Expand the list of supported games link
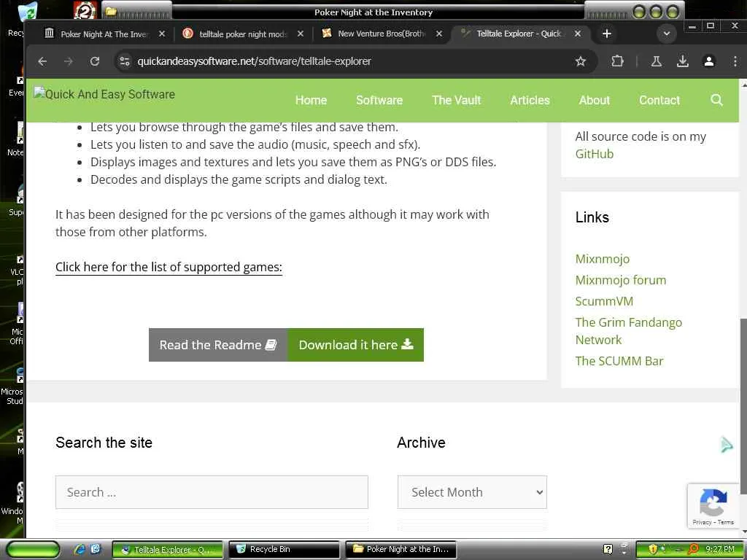 coord(169,267)
